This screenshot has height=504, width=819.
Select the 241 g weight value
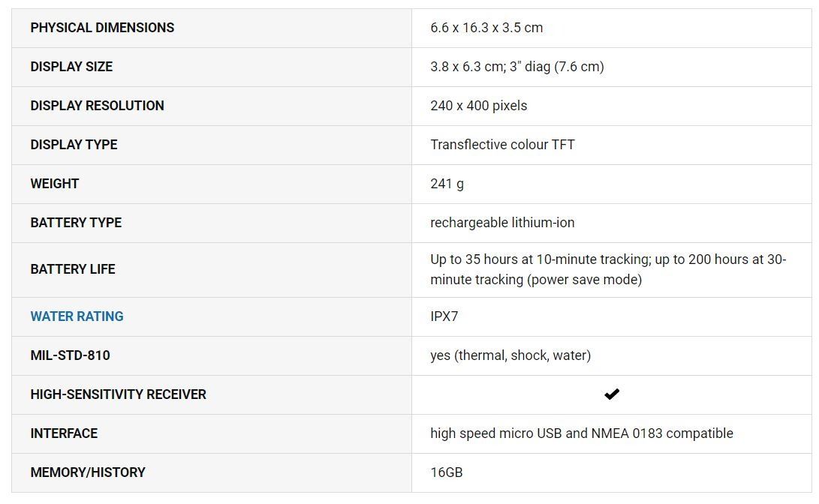447,184
